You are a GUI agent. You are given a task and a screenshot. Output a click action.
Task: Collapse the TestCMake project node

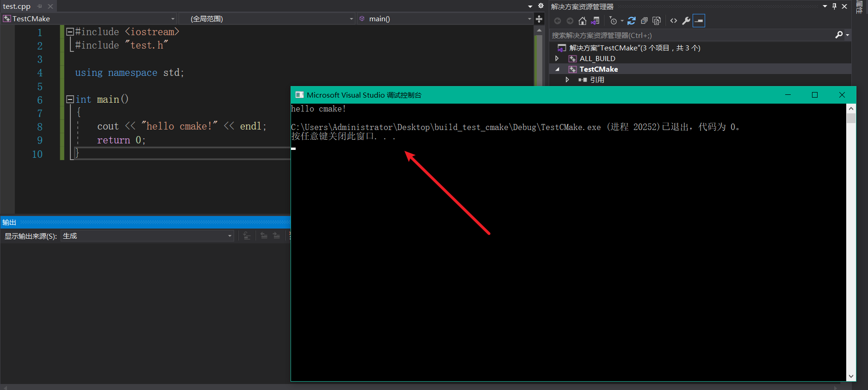(x=557, y=69)
